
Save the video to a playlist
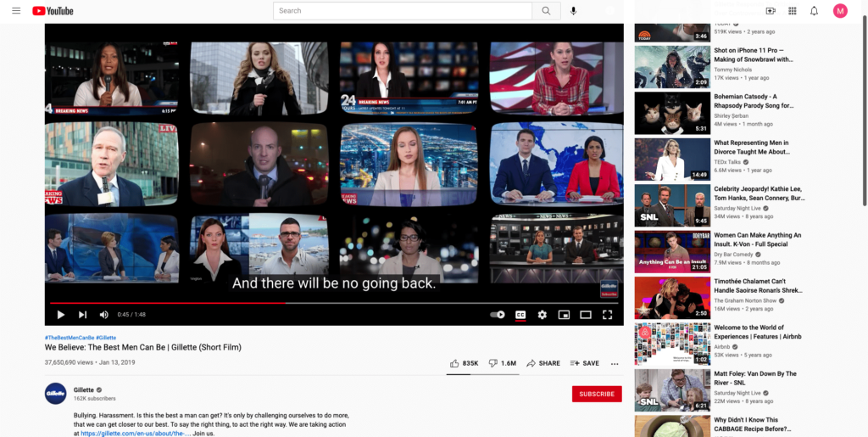pyautogui.click(x=585, y=363)
